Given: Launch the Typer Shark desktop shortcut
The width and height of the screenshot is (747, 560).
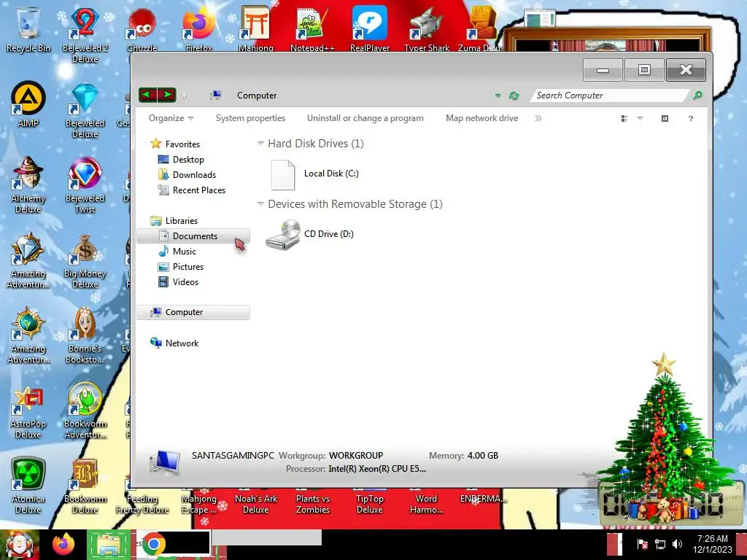Looking at the screenshot, I should tap(426, 29).
